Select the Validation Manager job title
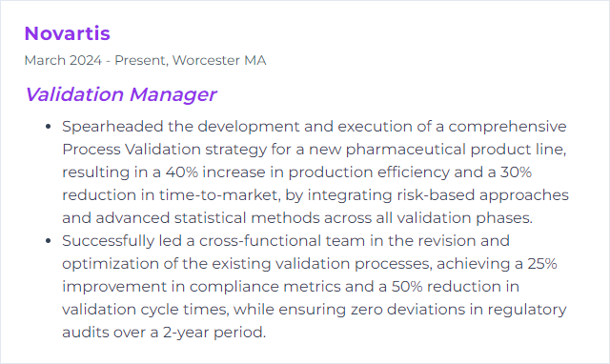The width and height of the screenshot is (610, 364). 121,94
